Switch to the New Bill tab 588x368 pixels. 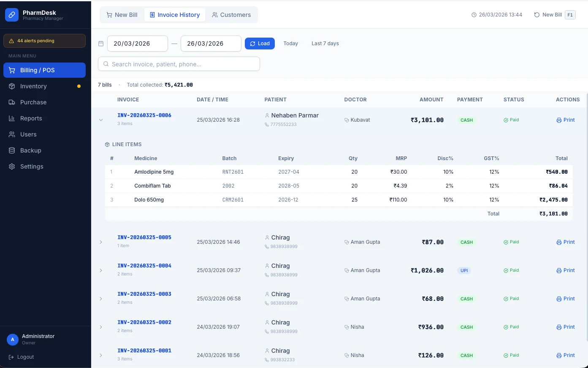click(x=122, y=15)
